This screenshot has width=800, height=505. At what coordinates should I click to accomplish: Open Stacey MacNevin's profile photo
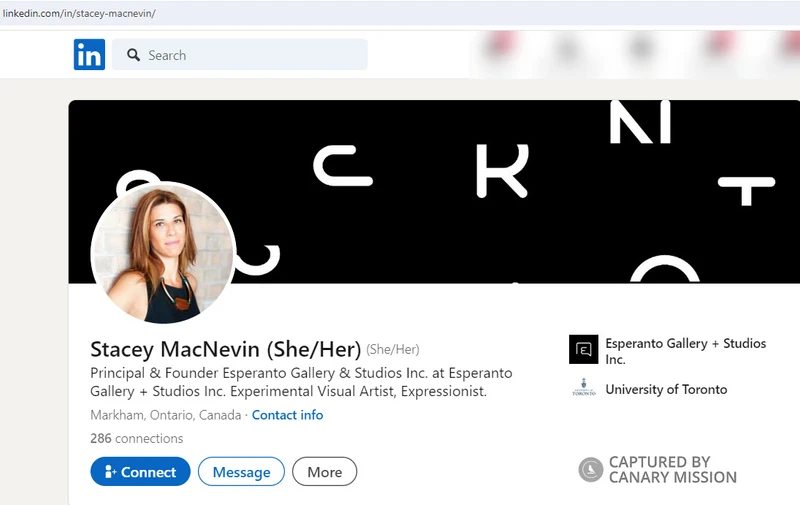click(x=163, y=252)
